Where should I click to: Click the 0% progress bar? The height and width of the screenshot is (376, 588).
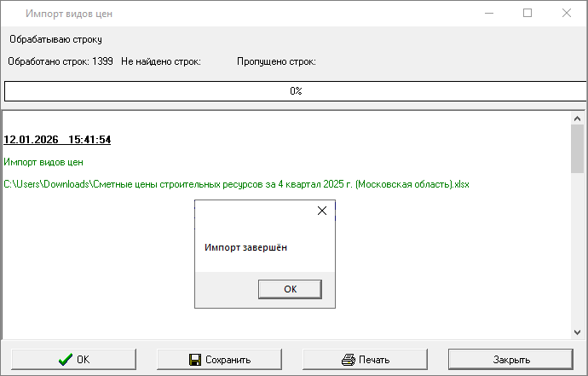click(296, 91)
